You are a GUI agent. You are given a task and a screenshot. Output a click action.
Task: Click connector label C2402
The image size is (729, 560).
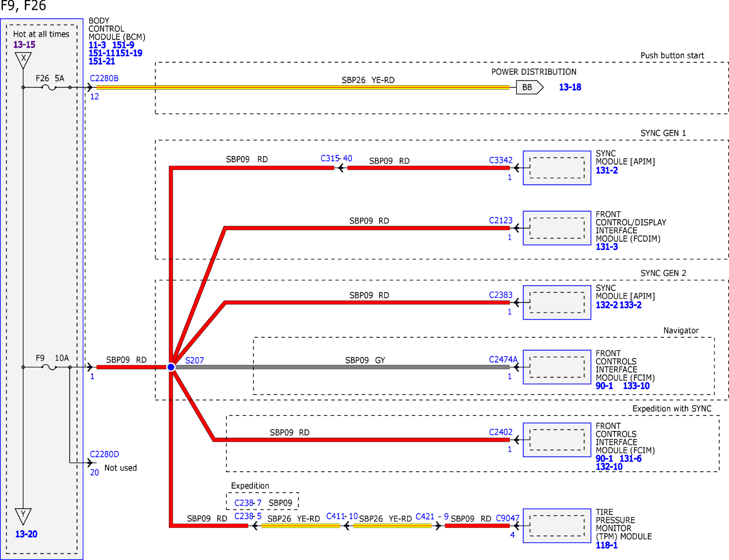point(501,432)
